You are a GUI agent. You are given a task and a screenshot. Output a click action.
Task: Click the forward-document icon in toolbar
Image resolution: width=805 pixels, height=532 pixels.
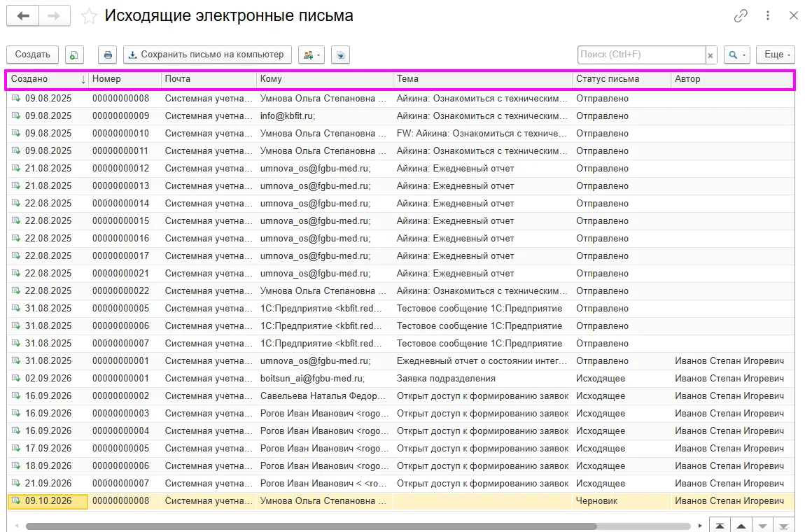(340, 55)
